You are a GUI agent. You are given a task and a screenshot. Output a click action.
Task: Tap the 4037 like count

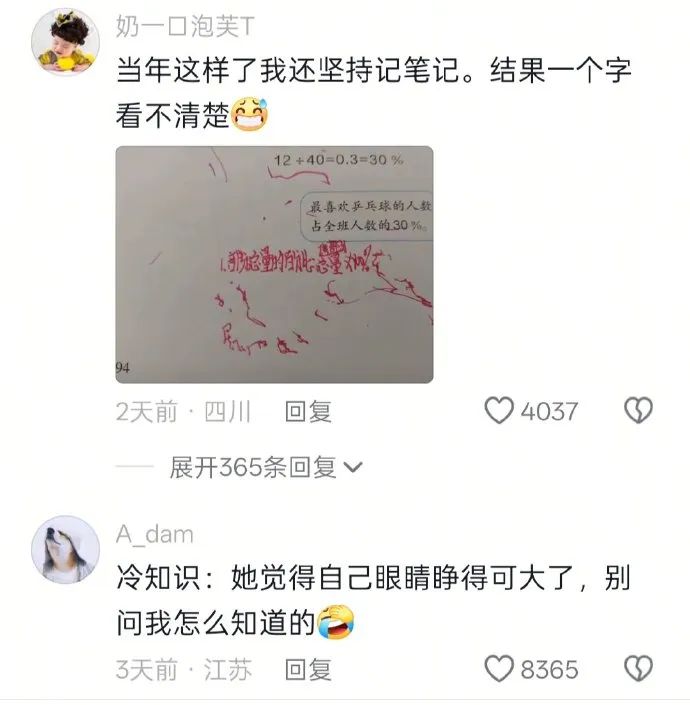click(549, 411)
